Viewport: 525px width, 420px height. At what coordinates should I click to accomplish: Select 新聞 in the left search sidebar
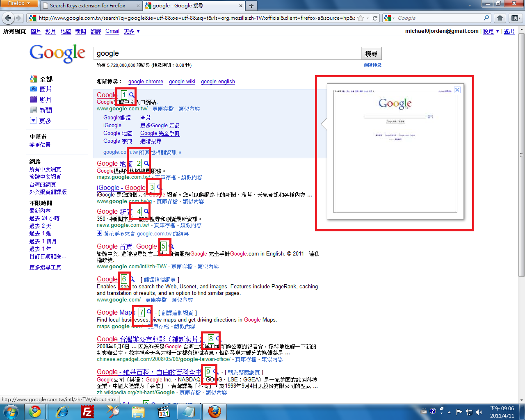(x=41, y=110)
